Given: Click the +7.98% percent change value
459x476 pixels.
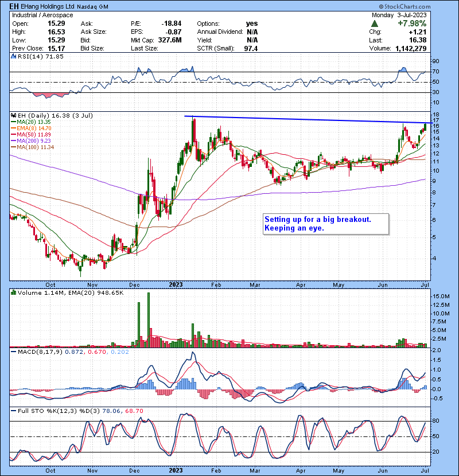Looking at the screenshot, I should click(x=412, y=24).
